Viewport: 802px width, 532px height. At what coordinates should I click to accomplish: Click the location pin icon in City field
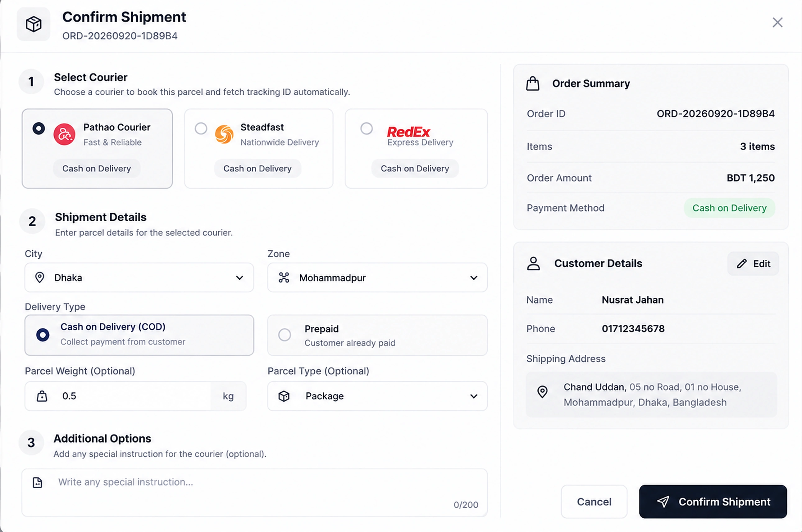click(x=40, y=277)
